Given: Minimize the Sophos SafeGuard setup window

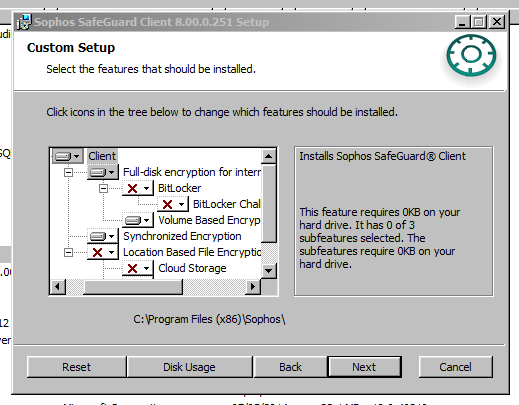Looking at the screenshot, I should click(462, 22).
